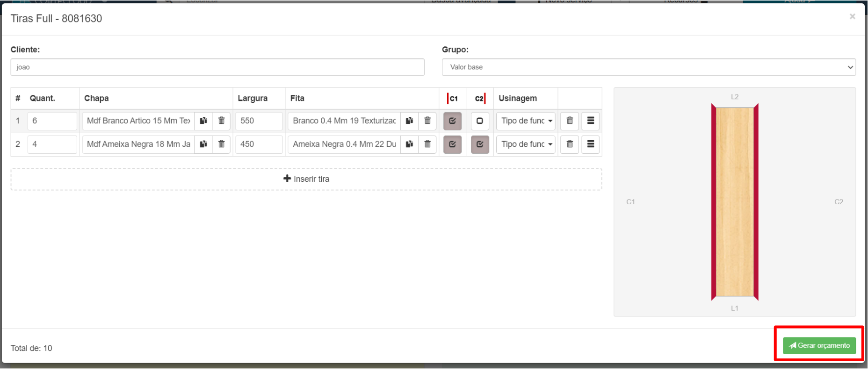Click the c2 column header
868x372 pixels.
480,99
